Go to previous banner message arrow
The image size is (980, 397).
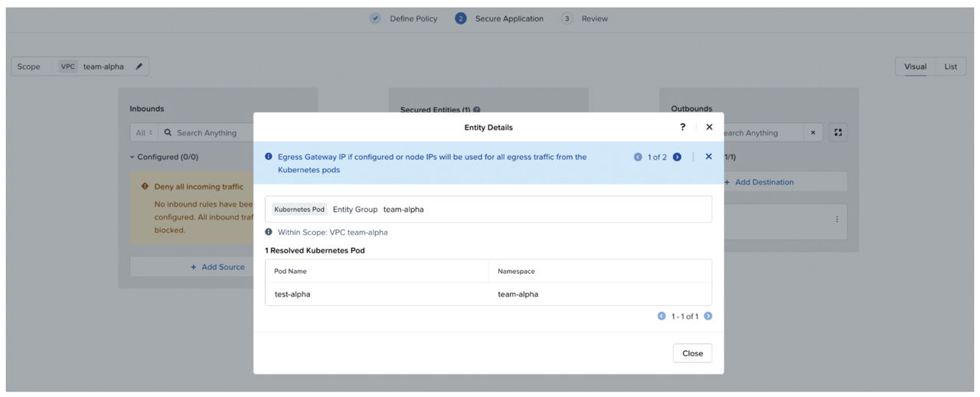638,157
